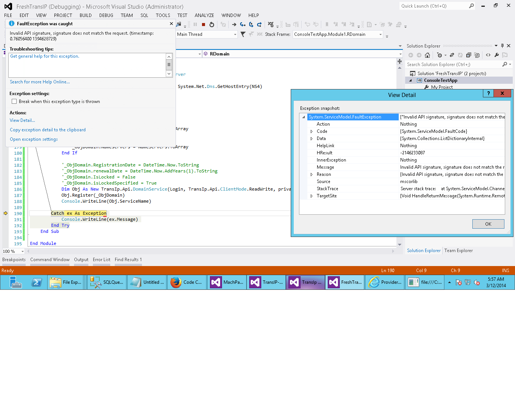Switch to the Team Explorer tab
Viewport: 515px width, 420px height.
pyautogui.click(x=458, y=251)
